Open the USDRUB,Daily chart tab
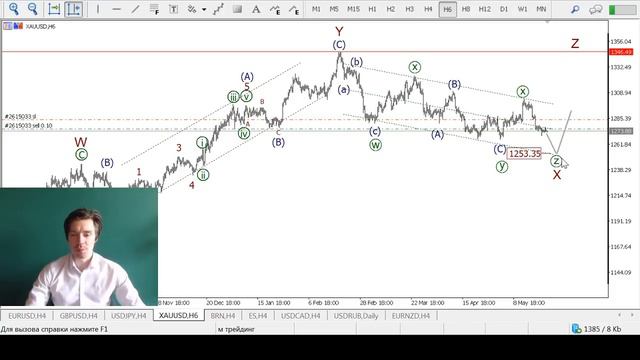Viewport: 640px width, 360px height. [356, 316]
